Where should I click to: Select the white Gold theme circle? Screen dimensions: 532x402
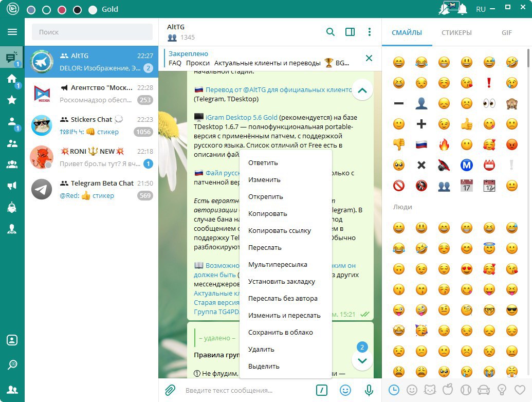pyautogui.click(x=93, y=10)
